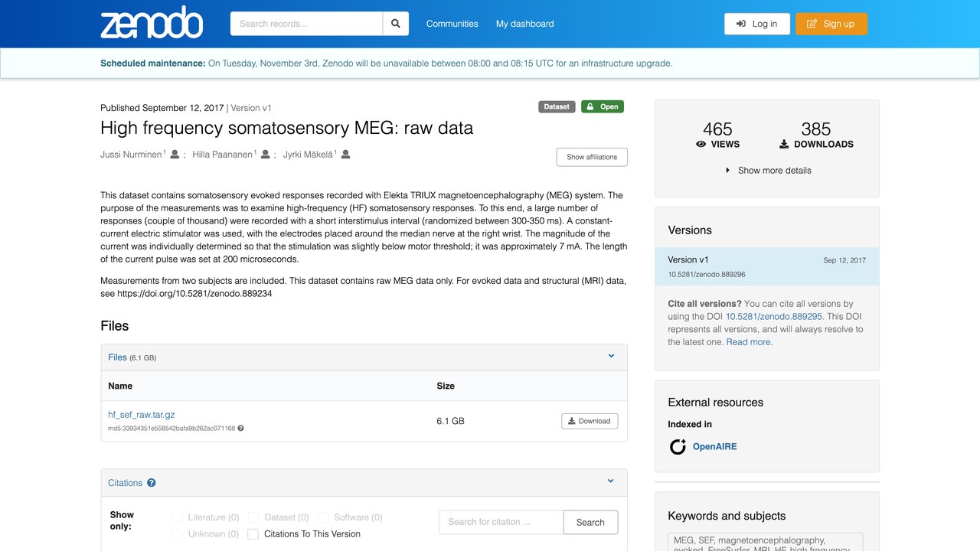Expand Show more details statistics
This screenshot has width=980, height=551.
(x=768, y=171)
